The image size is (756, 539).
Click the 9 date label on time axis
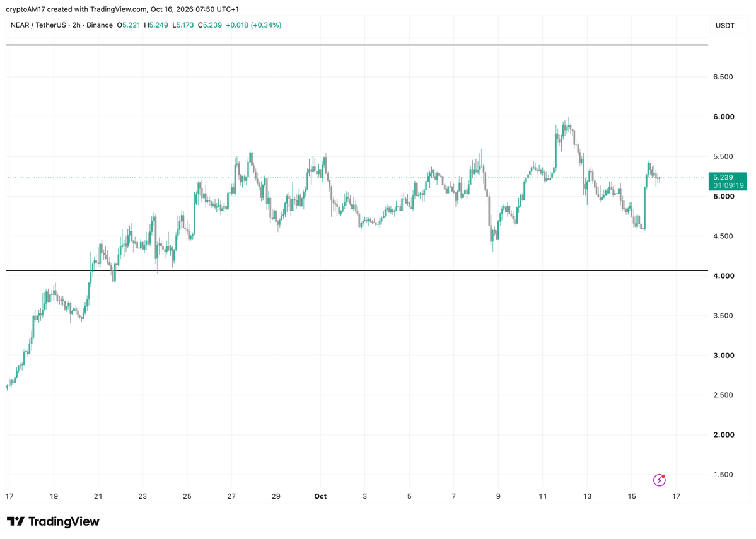tap(498, 496)
